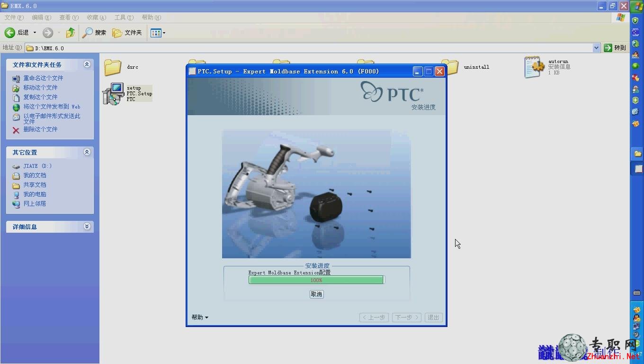Screen dimensions: 644x364
Task: Go to 我的文档 location
Action: [35, 175]
